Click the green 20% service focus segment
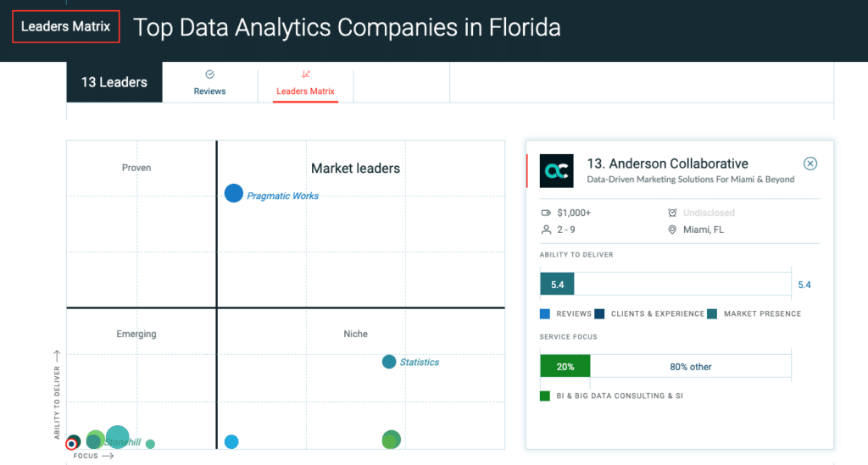 click(x=565, y=367)
